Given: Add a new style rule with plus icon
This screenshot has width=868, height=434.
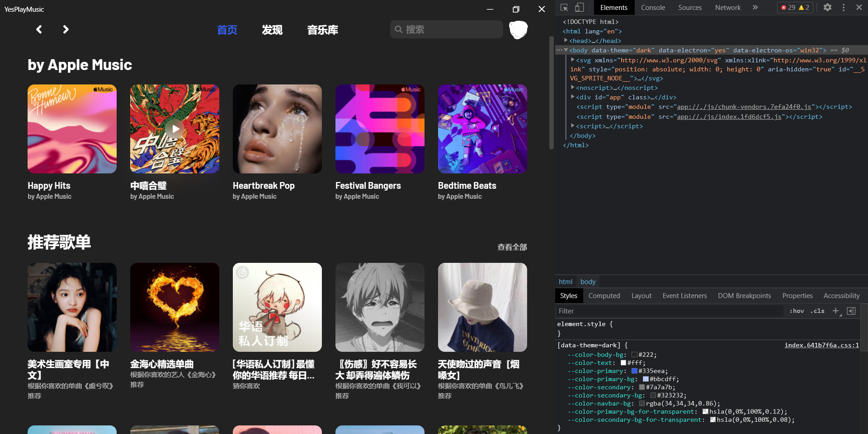Looking at the screenshot, I should 836,311.
